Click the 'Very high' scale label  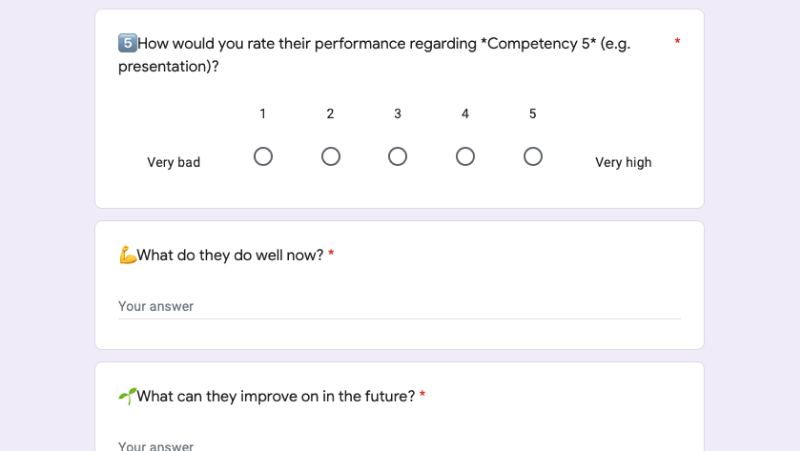(x=623, y=162)
